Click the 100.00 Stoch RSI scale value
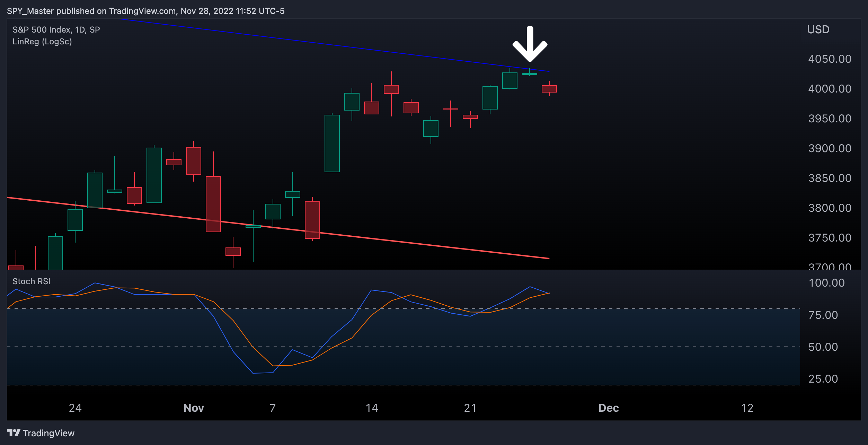The height and width of the screenshot is (445, 868). pyautogui.click(x=826, y=283)
